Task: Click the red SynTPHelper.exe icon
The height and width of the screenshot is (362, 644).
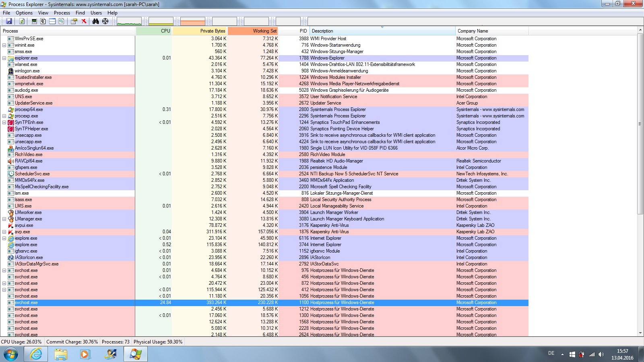Action: pos(11,129)
